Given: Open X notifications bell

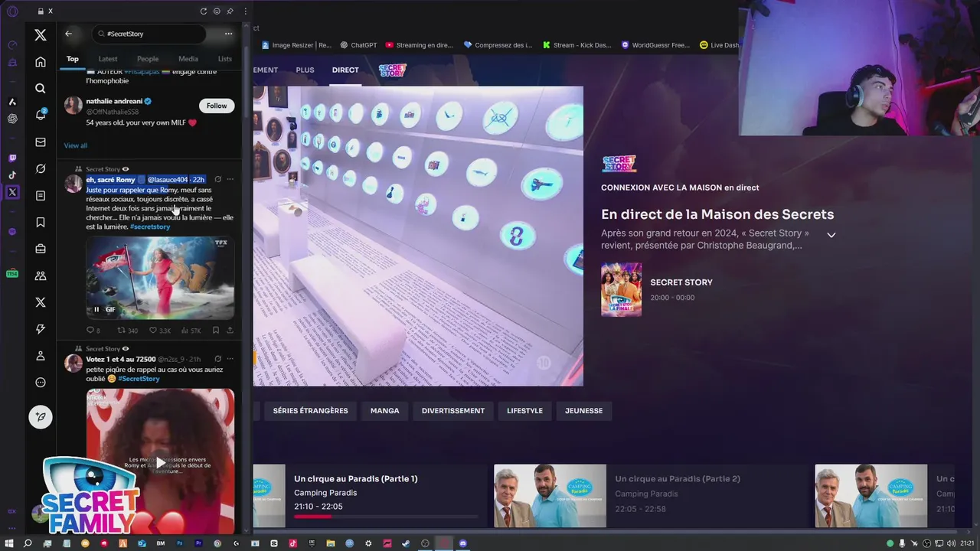Looking at the screenshot, I should [41, 115].
